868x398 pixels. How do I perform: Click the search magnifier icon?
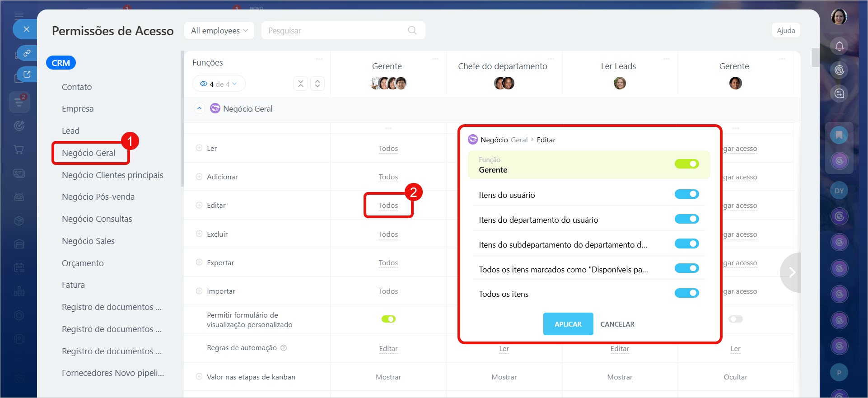(412, 30)
